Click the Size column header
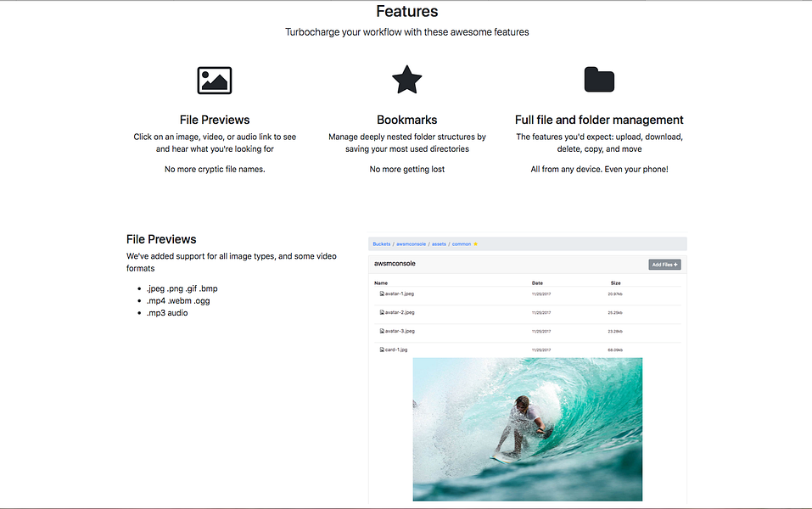The image size is (812, 509). [x=615, y=283]
